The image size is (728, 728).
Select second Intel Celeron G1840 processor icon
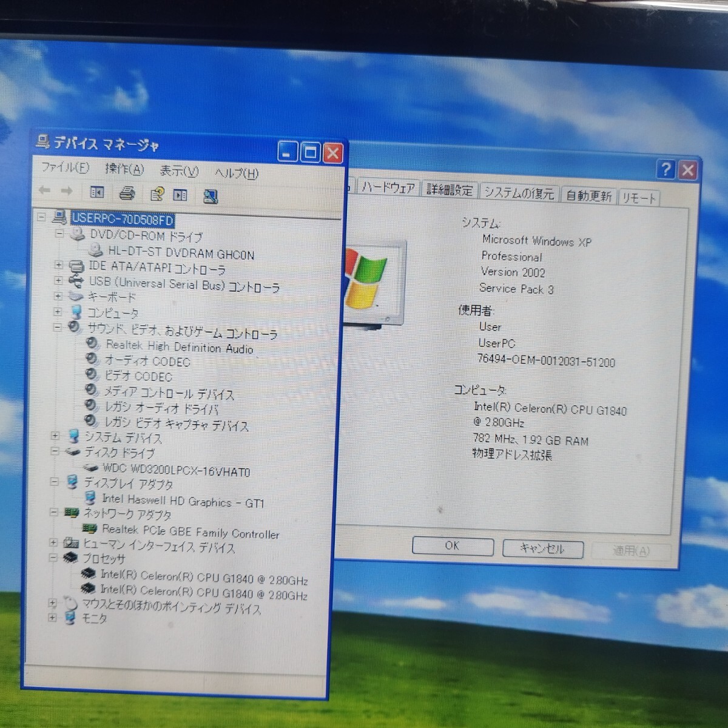click(x=88, y=588)
